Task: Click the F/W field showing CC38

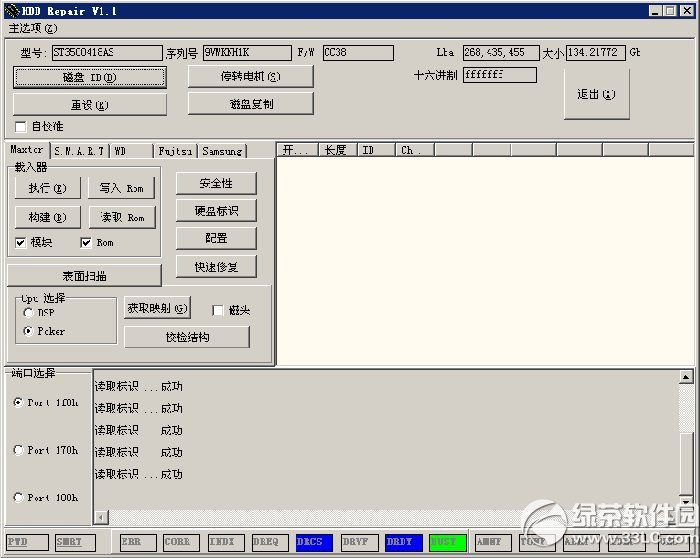Action: [358, 53]
